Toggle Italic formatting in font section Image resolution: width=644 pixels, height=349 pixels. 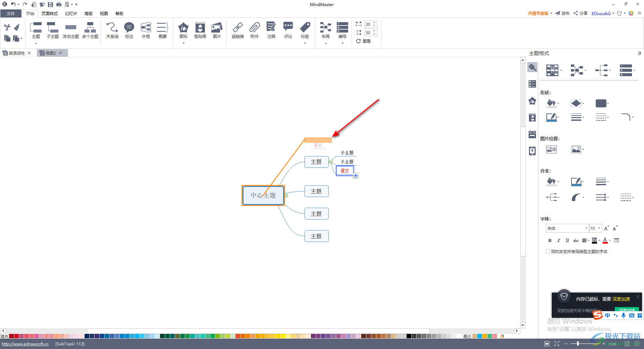coord(558,240)
